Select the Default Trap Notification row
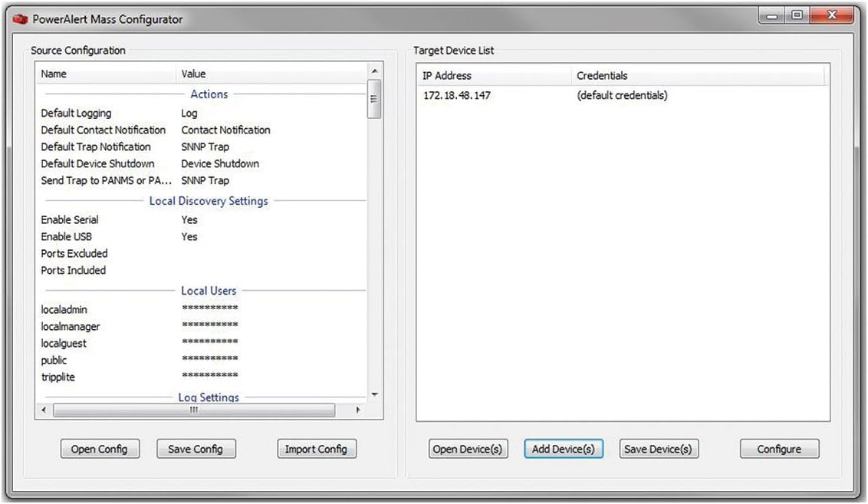The image size is (868, 504). [x=202, y=147]
